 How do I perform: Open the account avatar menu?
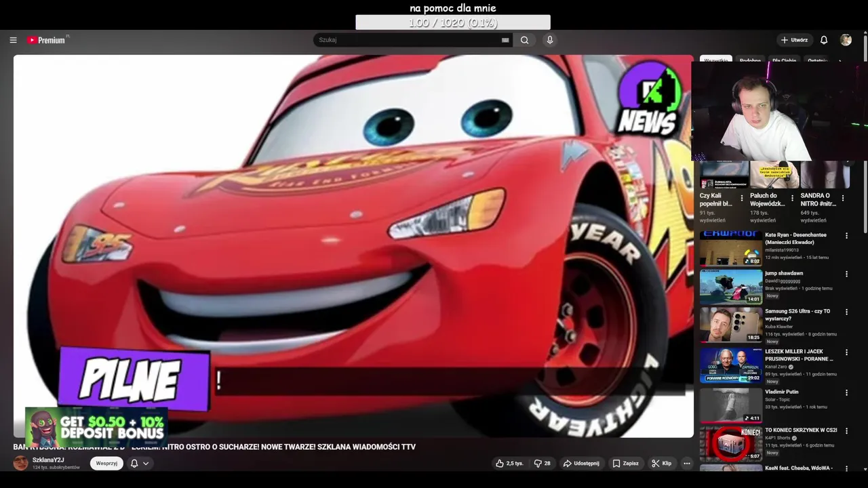[x=846, y=40]
